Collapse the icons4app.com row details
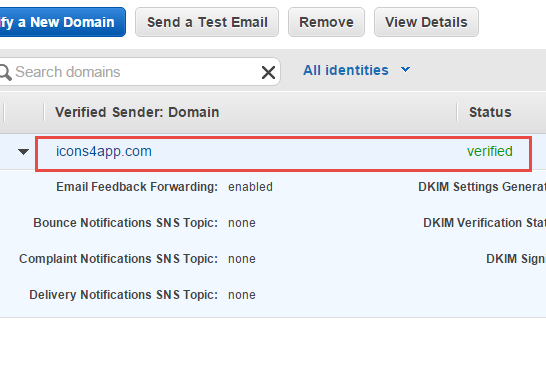This screenshot has height=380, width=546. point(23,152)
